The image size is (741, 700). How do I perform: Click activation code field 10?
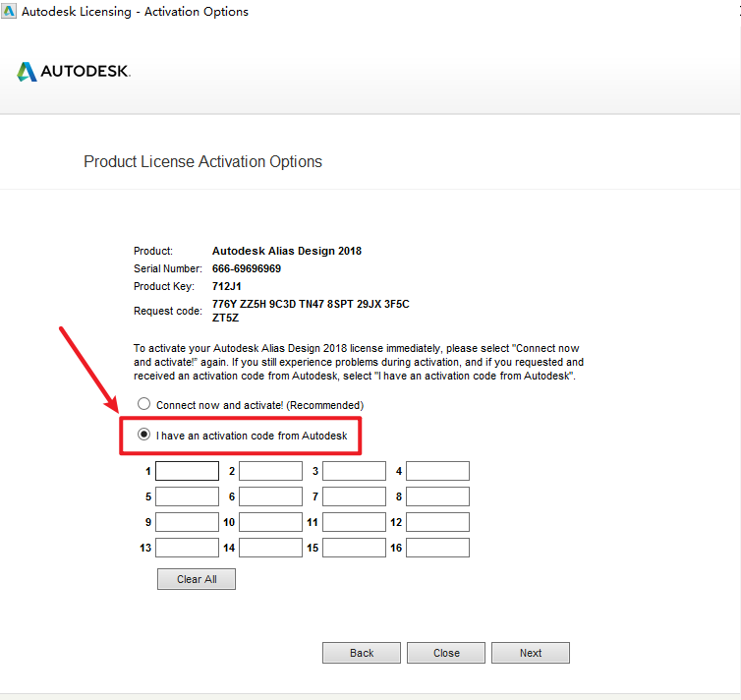(271, 522)
